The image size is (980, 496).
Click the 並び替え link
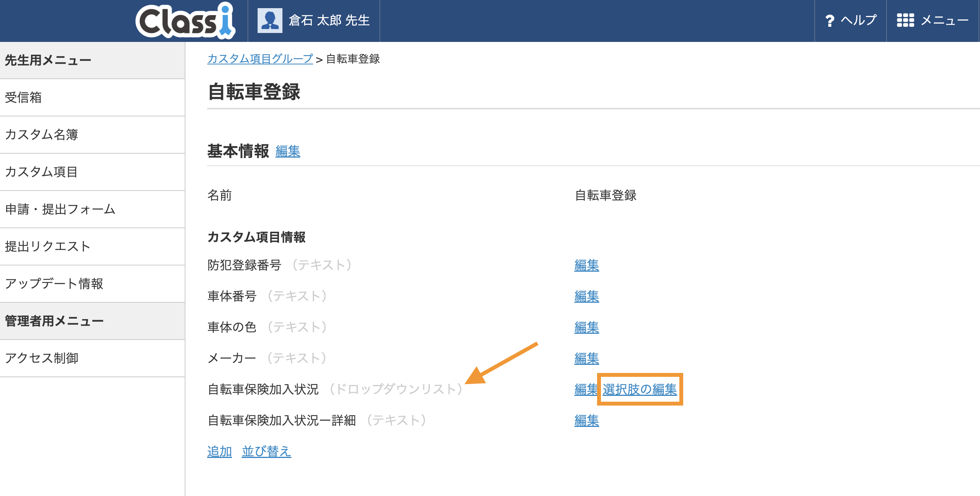266,451
